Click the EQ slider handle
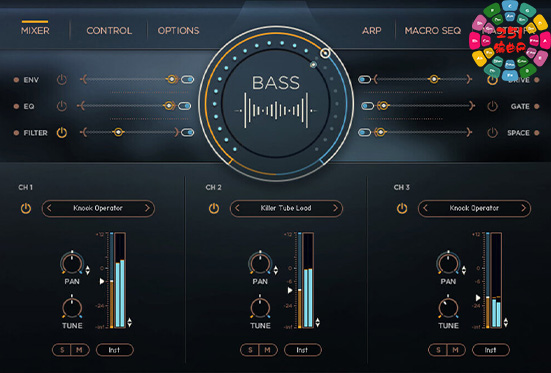551x373 pixels. 169,105
